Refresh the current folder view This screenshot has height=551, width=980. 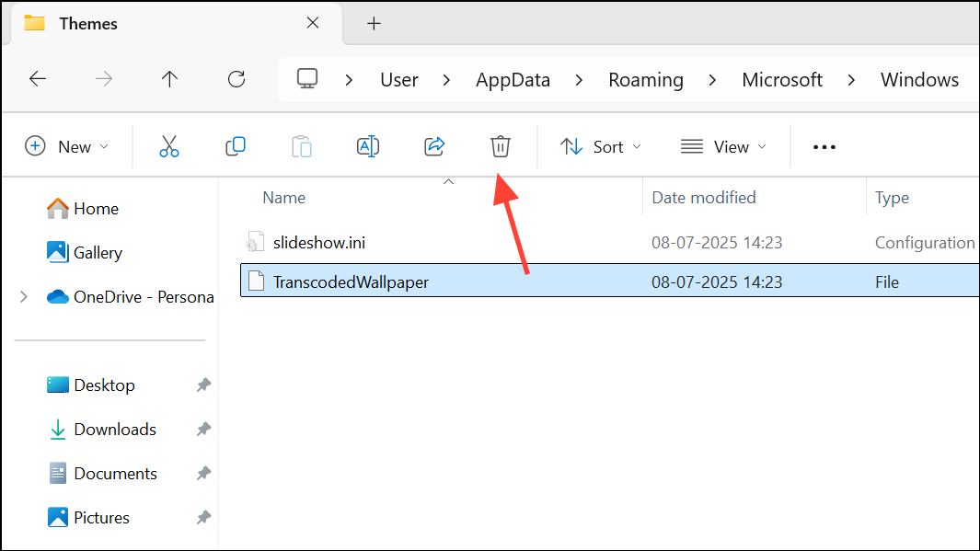point(236,79)
